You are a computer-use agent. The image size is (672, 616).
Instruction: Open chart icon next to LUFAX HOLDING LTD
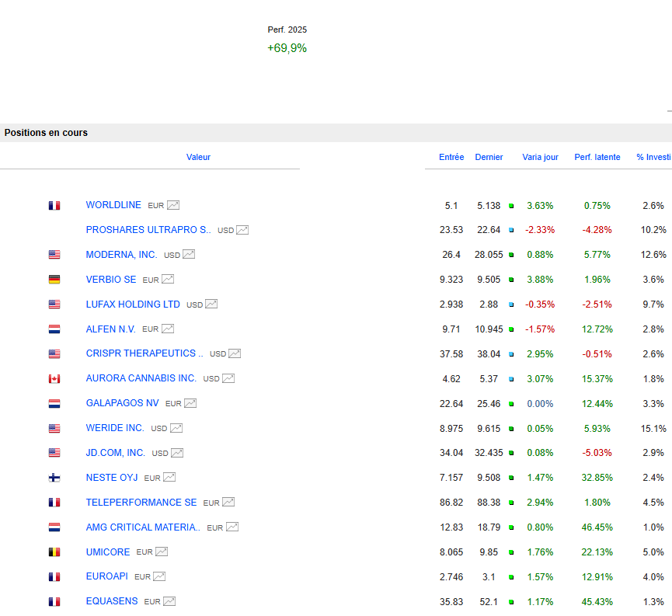(x=212, y=305)
